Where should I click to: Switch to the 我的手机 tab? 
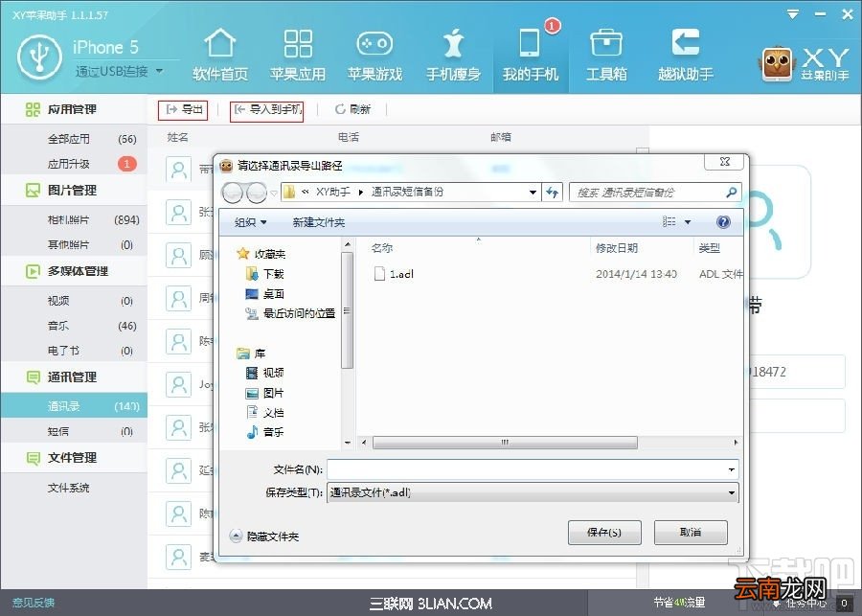tap(531, 55)
